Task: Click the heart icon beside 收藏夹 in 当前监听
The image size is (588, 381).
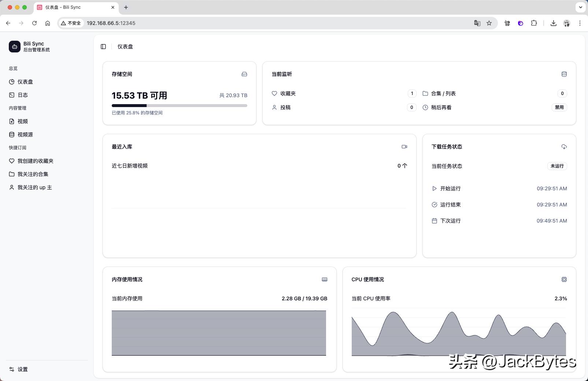Action: click(x=274, y=94)
